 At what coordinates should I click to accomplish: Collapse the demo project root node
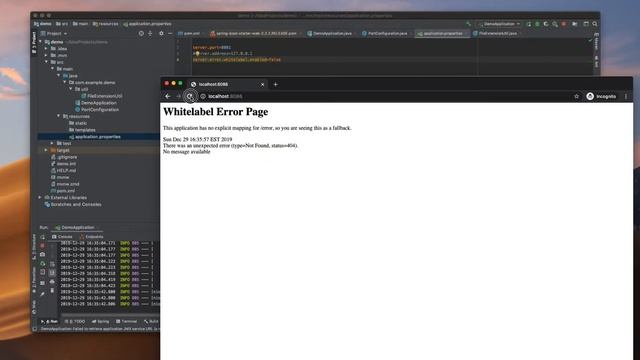(40, 42)
